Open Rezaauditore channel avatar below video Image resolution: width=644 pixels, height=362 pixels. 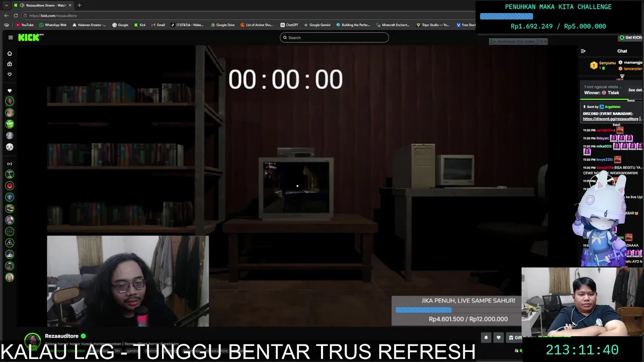pyautogui.click(x=33, y=340)
